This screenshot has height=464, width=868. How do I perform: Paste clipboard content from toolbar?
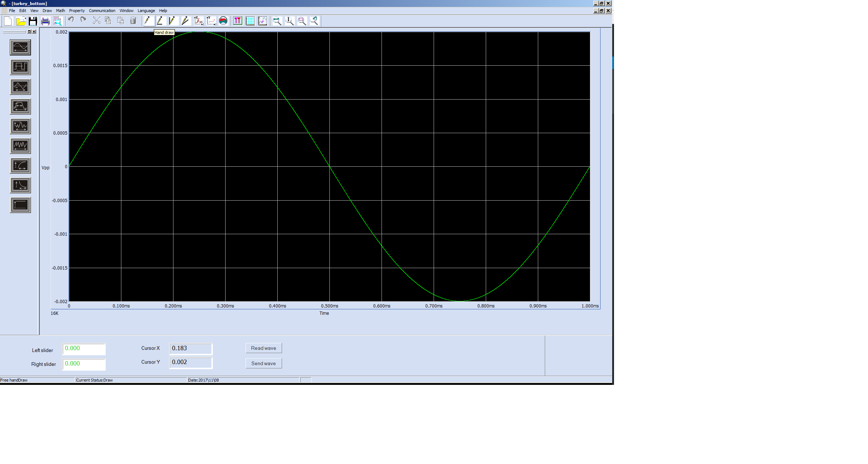pyautogui.click(x=121, y=20)
